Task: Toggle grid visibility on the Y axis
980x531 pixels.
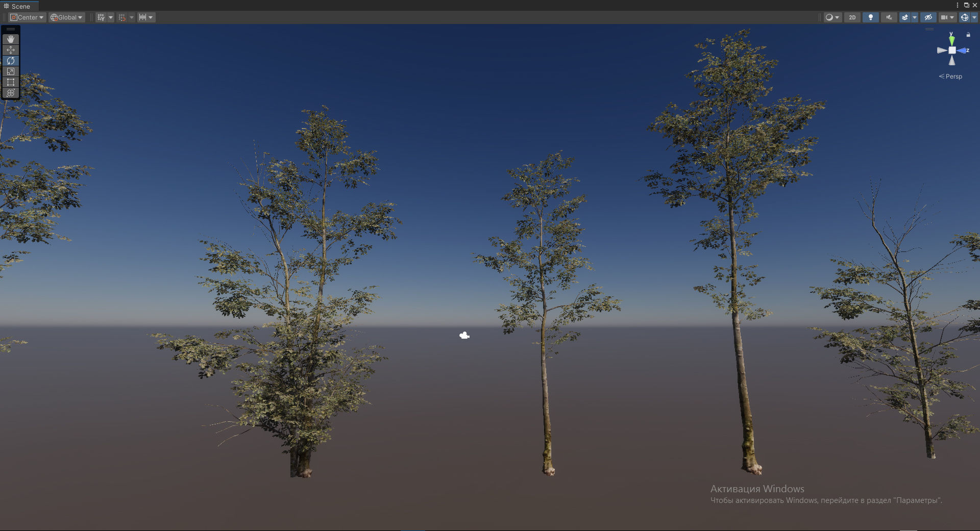Action: (101, 17)
